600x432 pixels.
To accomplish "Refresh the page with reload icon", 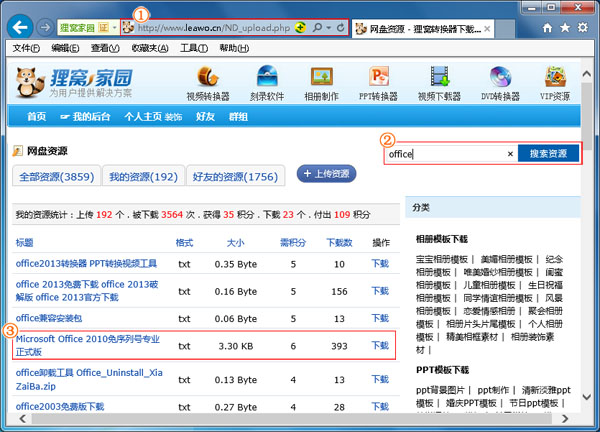I will click(340, 28).
